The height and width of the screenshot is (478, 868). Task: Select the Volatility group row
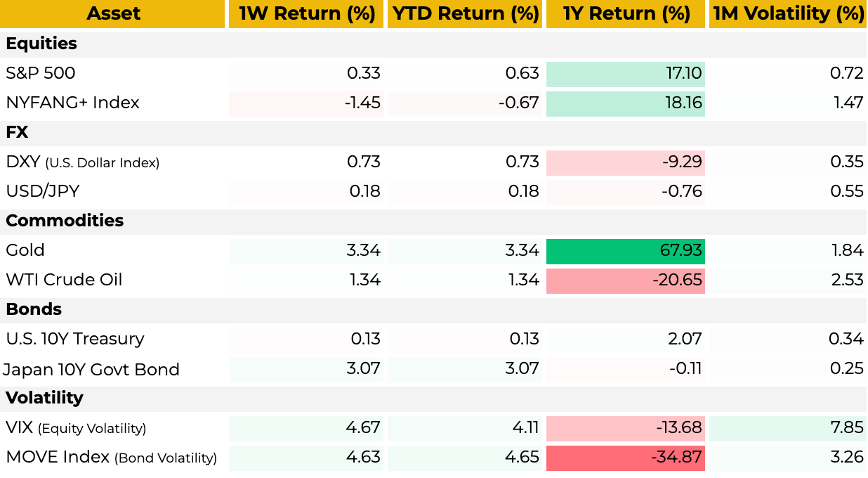point(44,398)
